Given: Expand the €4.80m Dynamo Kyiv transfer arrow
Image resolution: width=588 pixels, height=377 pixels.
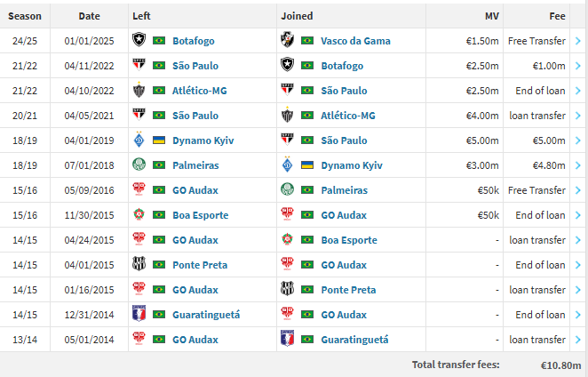Looking at the screenshot, I should tap(577, 165).
